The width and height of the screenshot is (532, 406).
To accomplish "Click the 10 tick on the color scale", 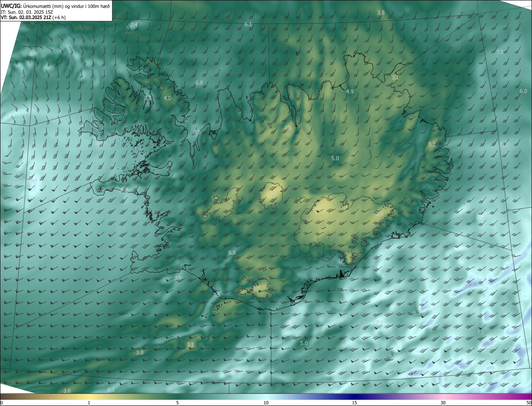I will click(x=266, y=403).
